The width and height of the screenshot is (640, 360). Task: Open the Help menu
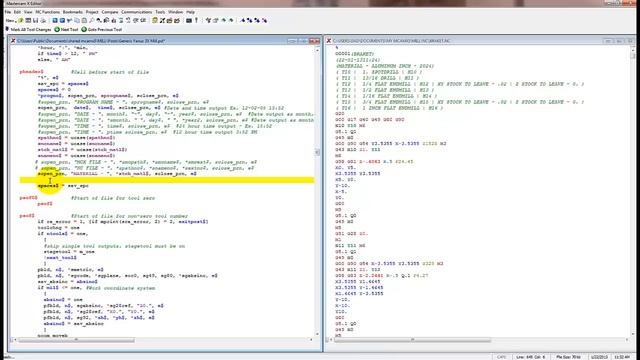click(190, 12)
